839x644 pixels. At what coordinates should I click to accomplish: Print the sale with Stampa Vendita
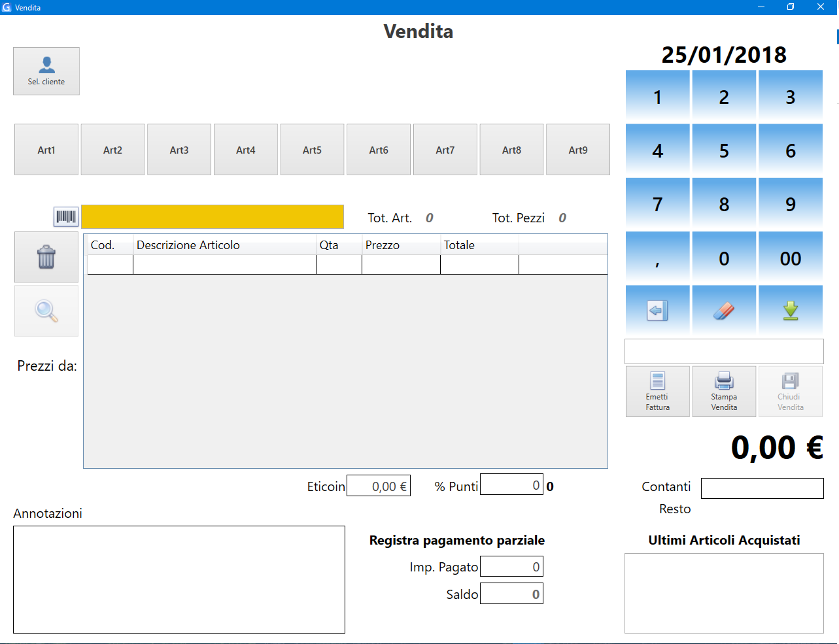click(x=724, y=391)
